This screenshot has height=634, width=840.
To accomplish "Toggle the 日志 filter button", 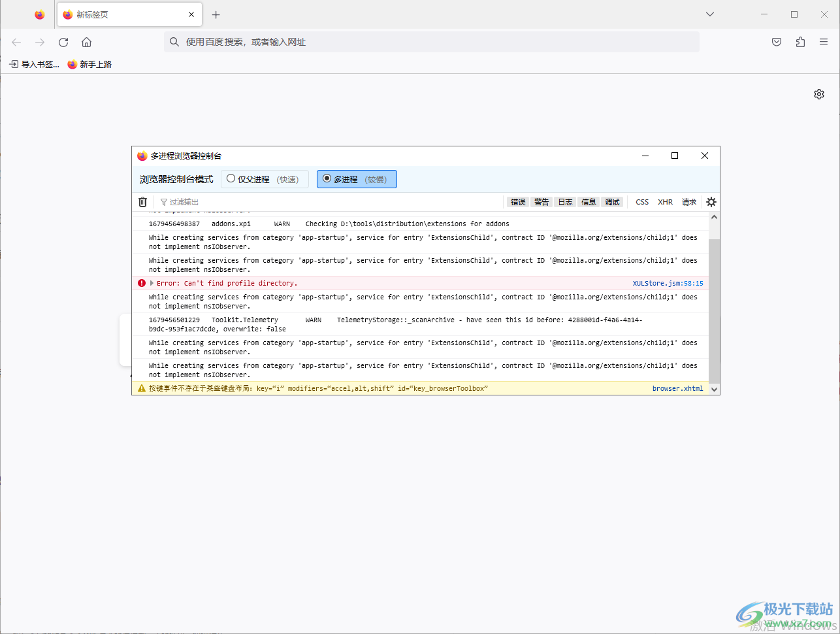I will click(565, 202).
